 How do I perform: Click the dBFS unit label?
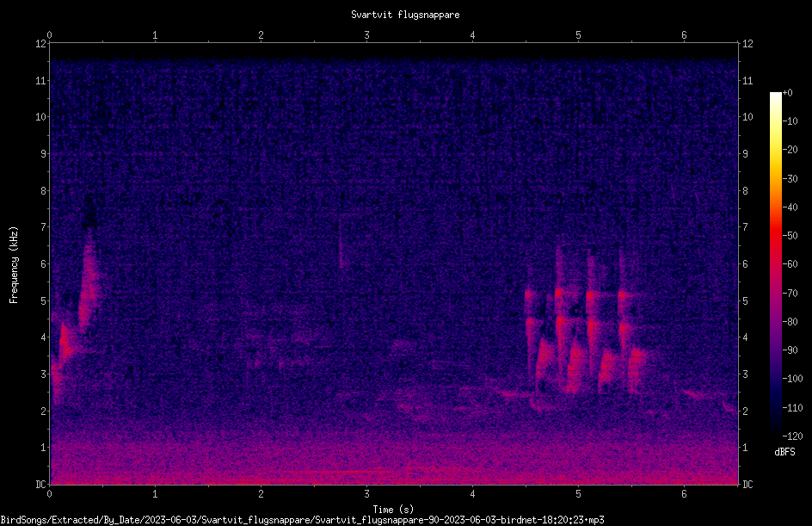pyautogui.click(x=784, y=452)
